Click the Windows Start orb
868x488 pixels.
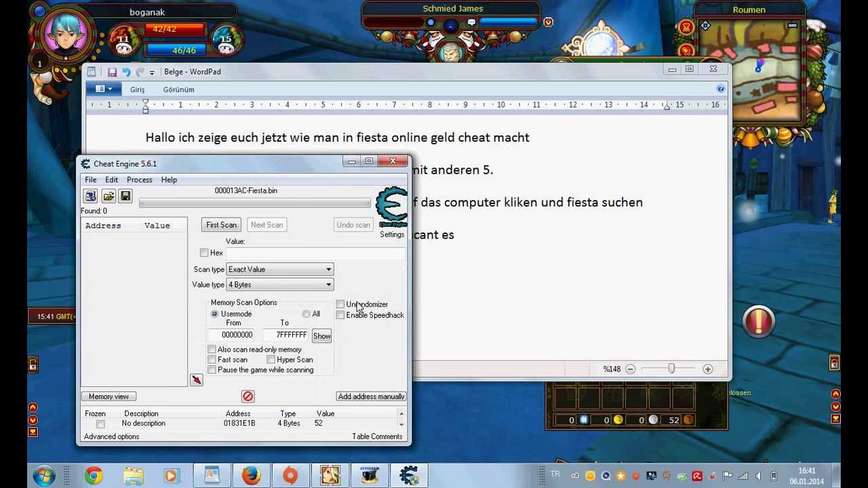coord(44,476)
